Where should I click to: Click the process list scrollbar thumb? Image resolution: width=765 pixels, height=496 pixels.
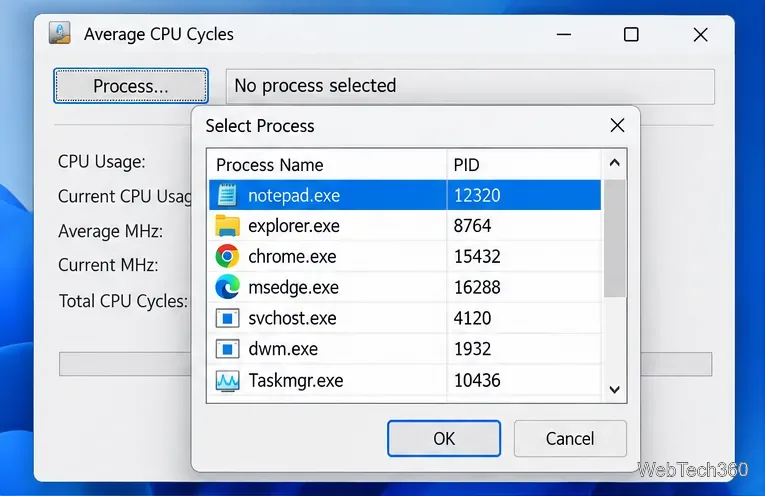coord(615,238)
